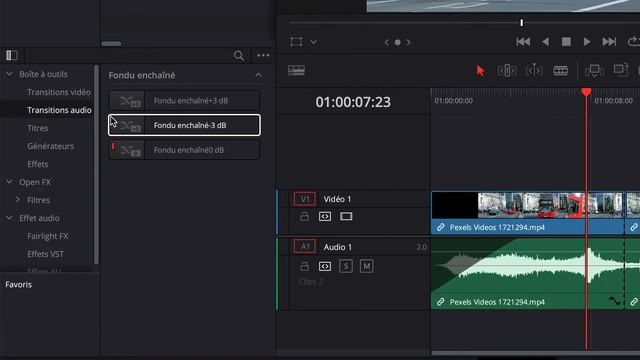Viewport: 640px width, 360px height.
Task: Toggle loop playback
Action: pyautogui.click(x=633, y=42)
